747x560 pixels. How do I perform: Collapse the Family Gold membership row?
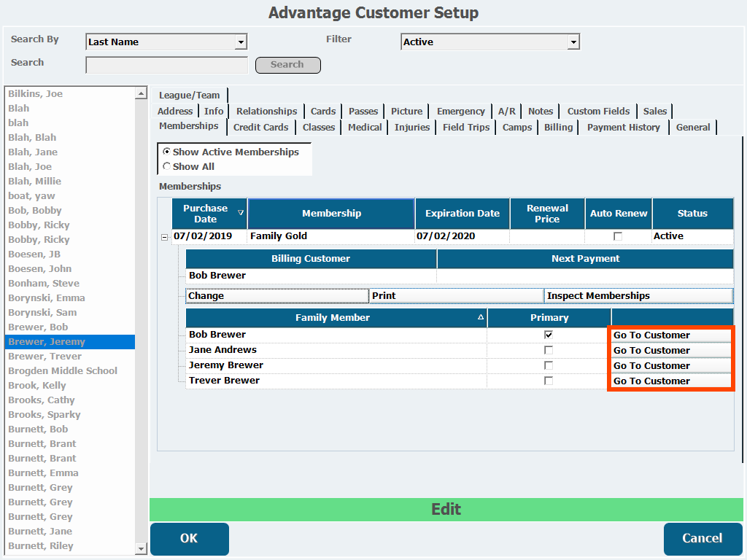[x=164, y=237]
